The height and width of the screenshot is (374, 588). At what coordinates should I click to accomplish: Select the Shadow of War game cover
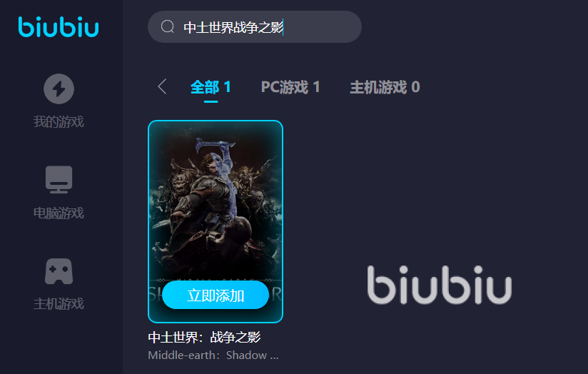coord(216,222)
